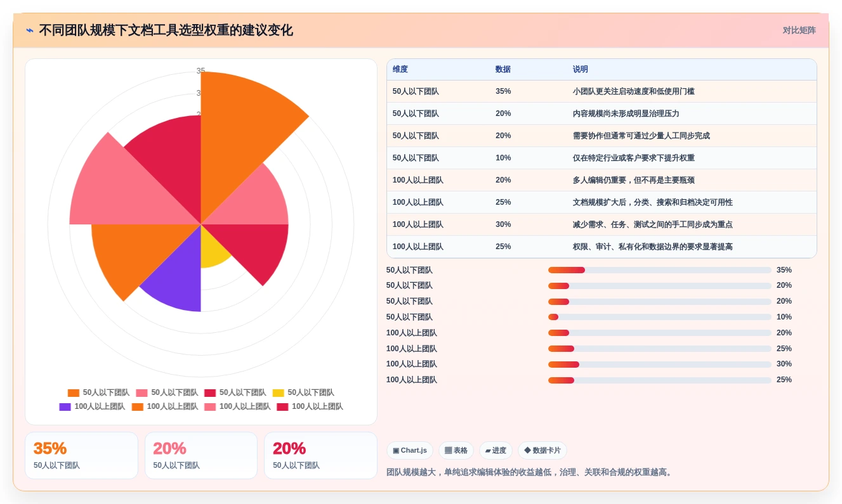The image size is (842, 504).
Task: Toggle the yellow 50人以下团队 legend entry
Action: click(x=303, y=393)
